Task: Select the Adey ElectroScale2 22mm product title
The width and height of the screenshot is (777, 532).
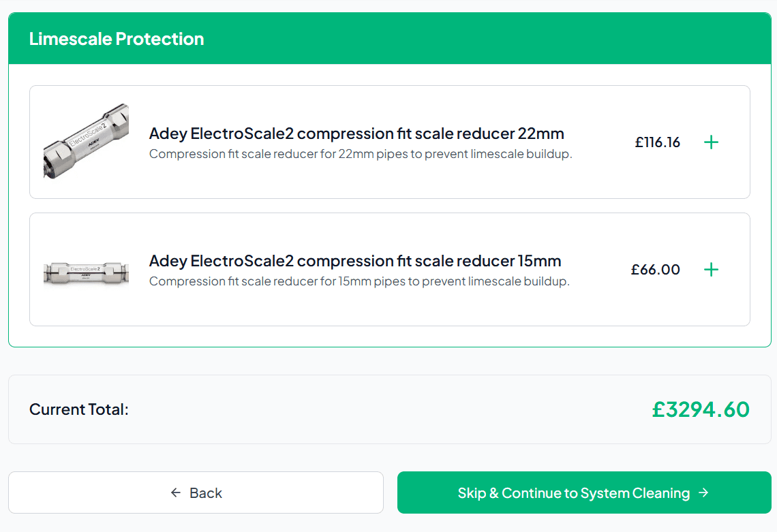Action: pyautogui.click(x=356, y=133)
